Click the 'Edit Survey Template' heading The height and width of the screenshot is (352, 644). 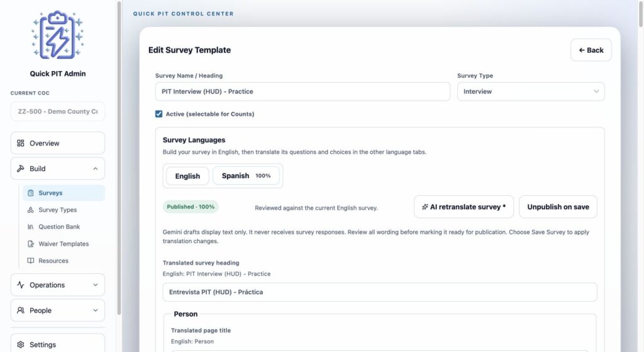[189, 50]
